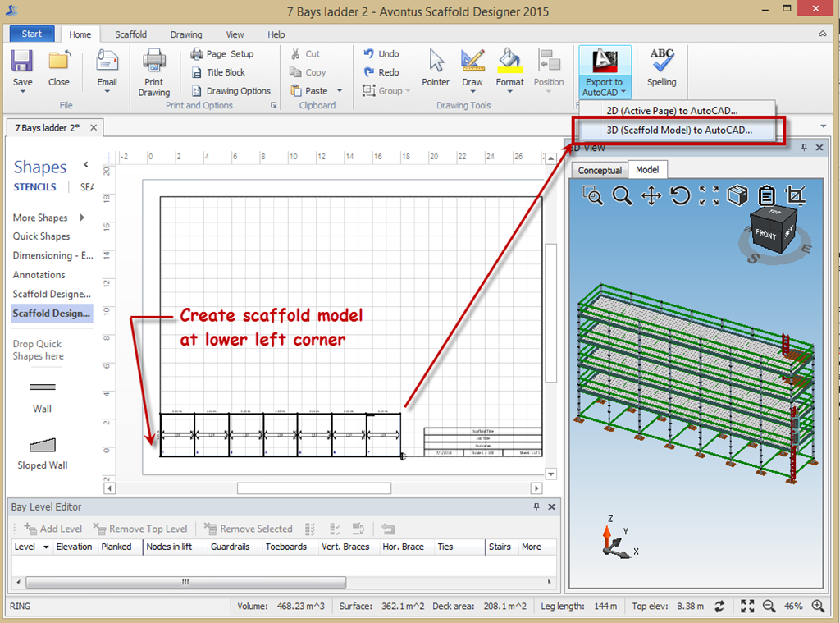840x623 pixels.
Task: Switch to the Drawing ribbon tab
Action: 186,34
